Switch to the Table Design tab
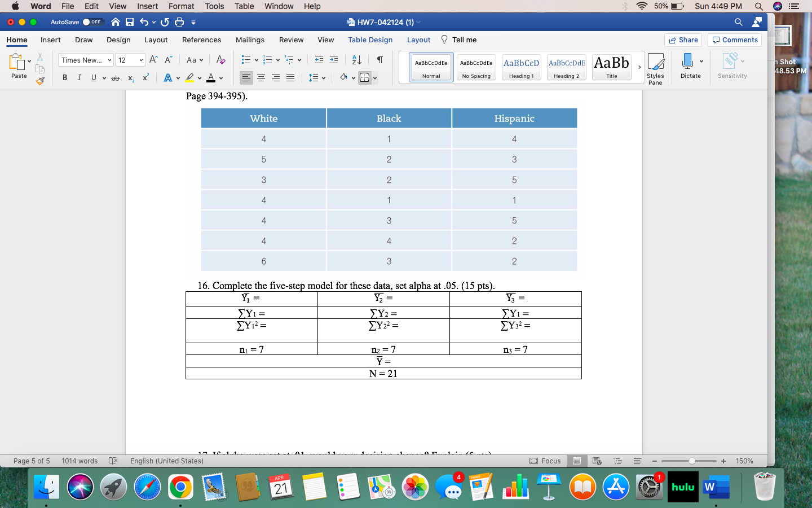Screen dimensions: 812x508 tap(369, 40)
